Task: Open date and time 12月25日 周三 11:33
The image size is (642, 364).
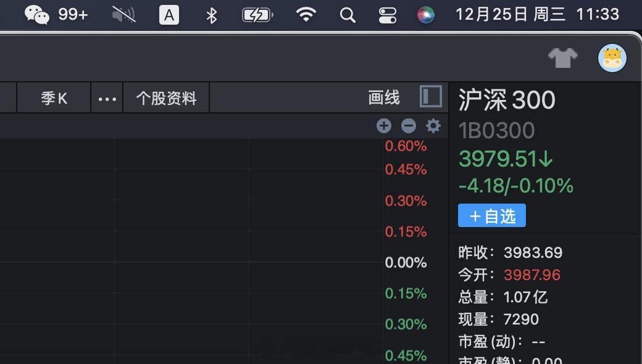Action: (x=537, y=15)
